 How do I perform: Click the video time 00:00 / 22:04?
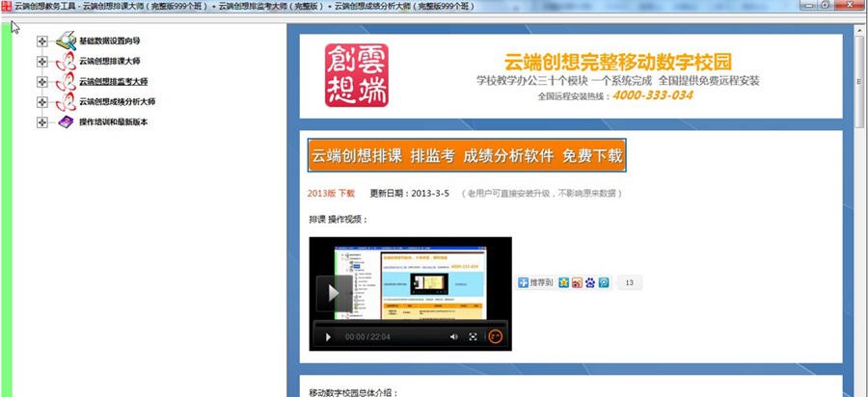367,336
